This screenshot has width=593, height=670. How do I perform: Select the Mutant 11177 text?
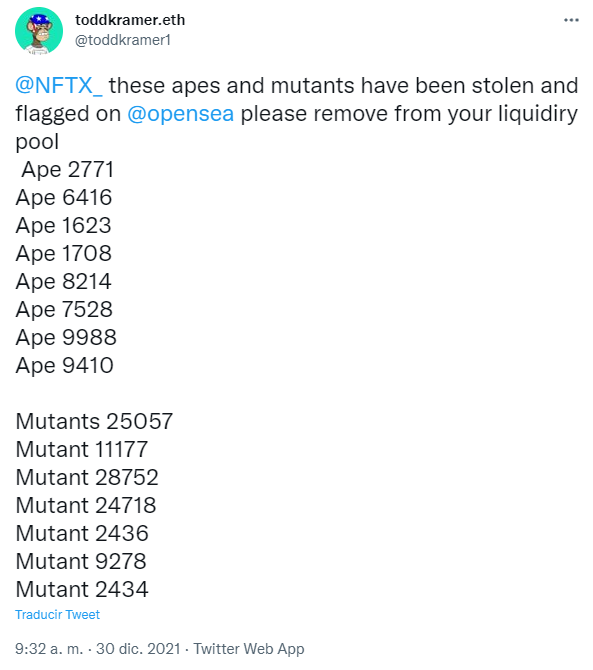[x=82, y=450]
